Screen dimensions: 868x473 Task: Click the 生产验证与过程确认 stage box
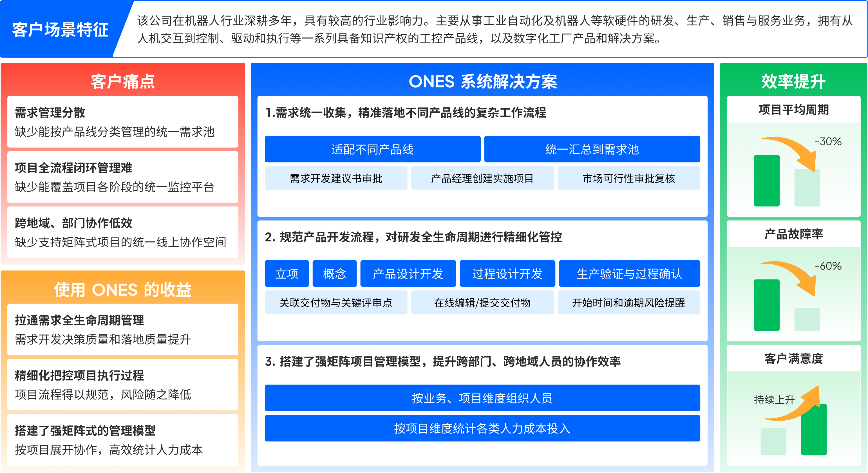coord(629,274)
